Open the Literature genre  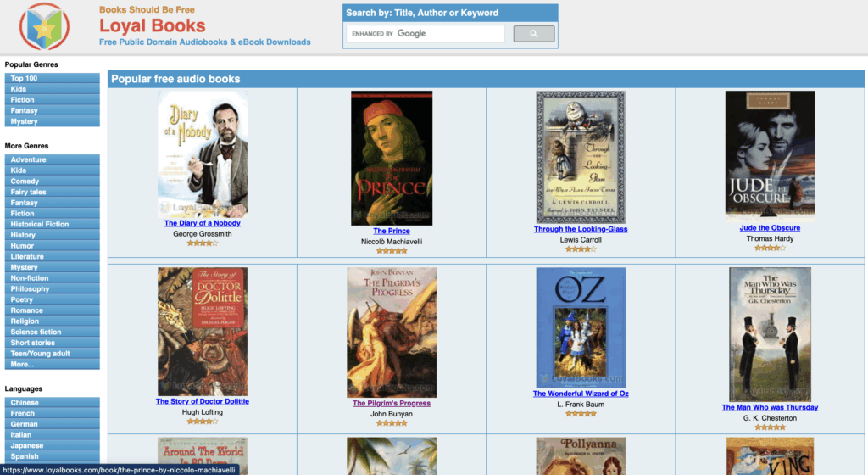coord(52,256)
